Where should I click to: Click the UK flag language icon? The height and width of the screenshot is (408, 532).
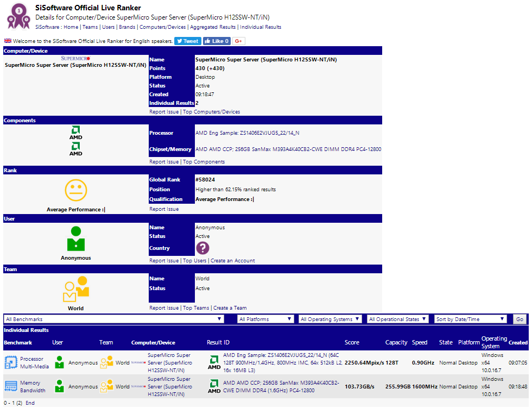pos(8,41)
